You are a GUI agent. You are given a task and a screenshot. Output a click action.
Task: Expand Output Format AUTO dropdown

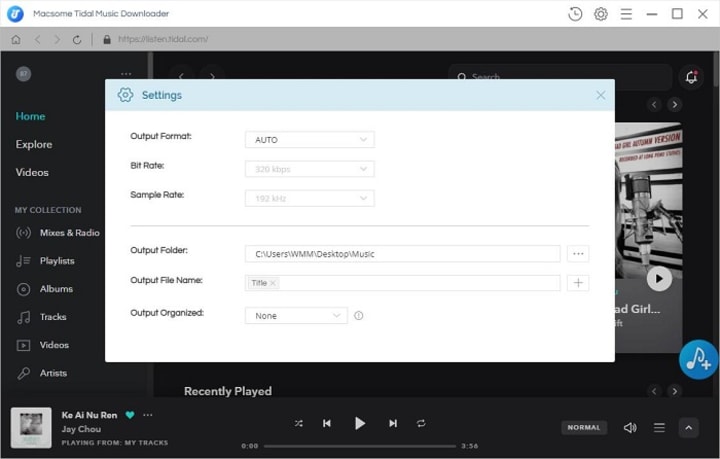(x=310, y=140)
